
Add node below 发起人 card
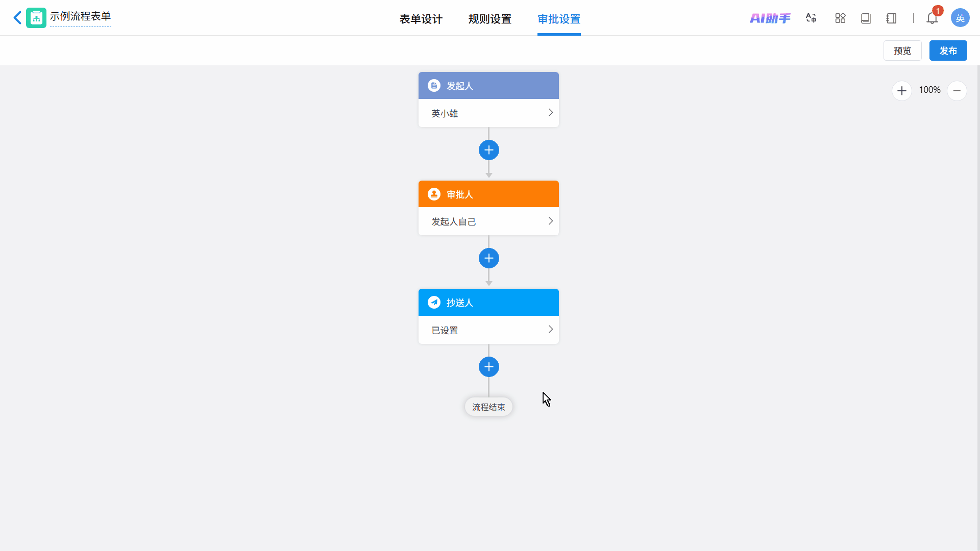point(488,150)
